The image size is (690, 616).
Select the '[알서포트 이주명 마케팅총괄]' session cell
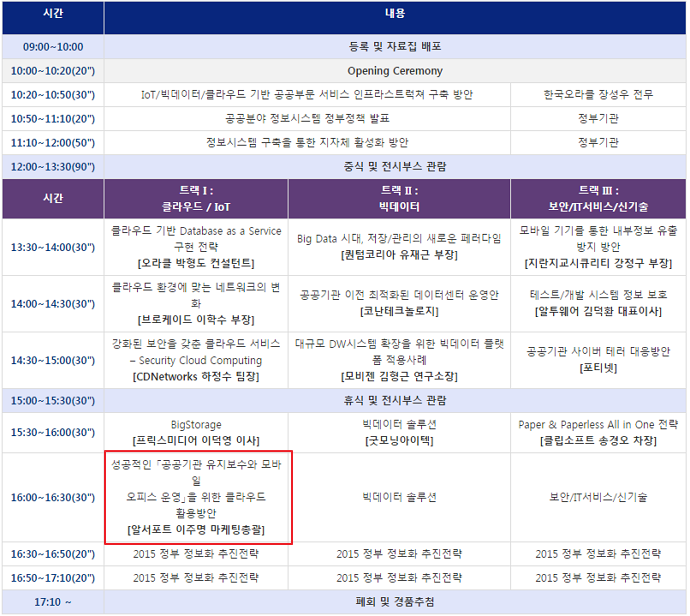(x=198, y=497)
